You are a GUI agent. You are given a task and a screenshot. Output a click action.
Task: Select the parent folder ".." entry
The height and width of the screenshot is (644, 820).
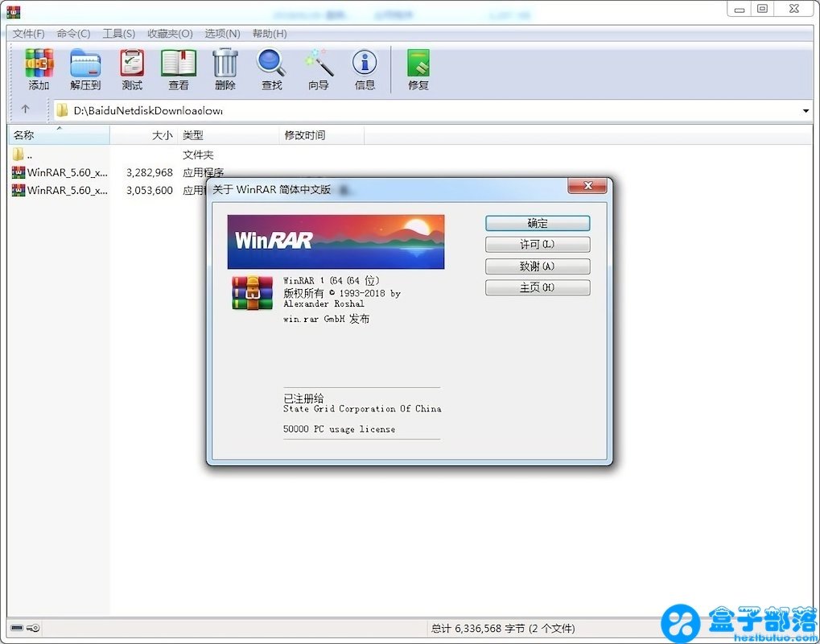click(x=29, y=155)
